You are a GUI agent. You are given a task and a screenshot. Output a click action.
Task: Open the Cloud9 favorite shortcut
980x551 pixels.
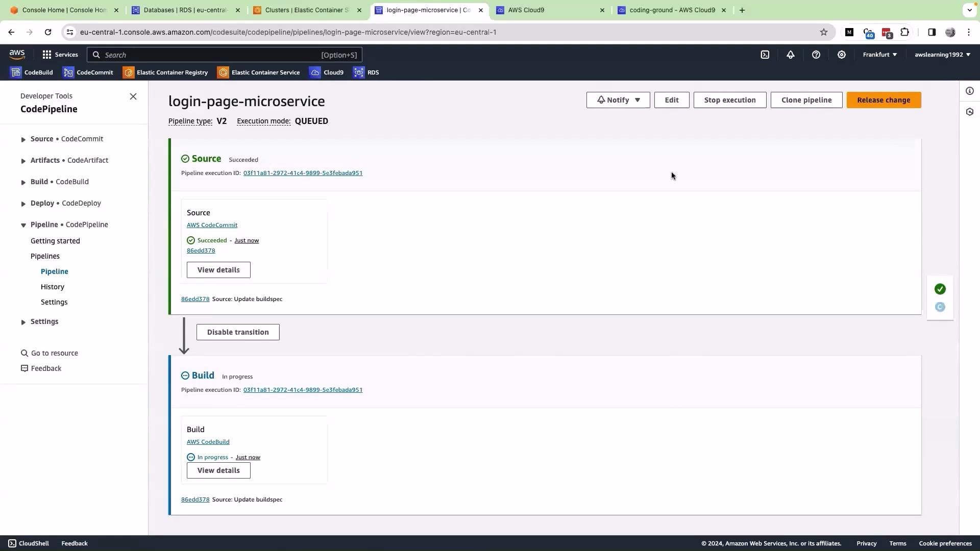(327, 72)
